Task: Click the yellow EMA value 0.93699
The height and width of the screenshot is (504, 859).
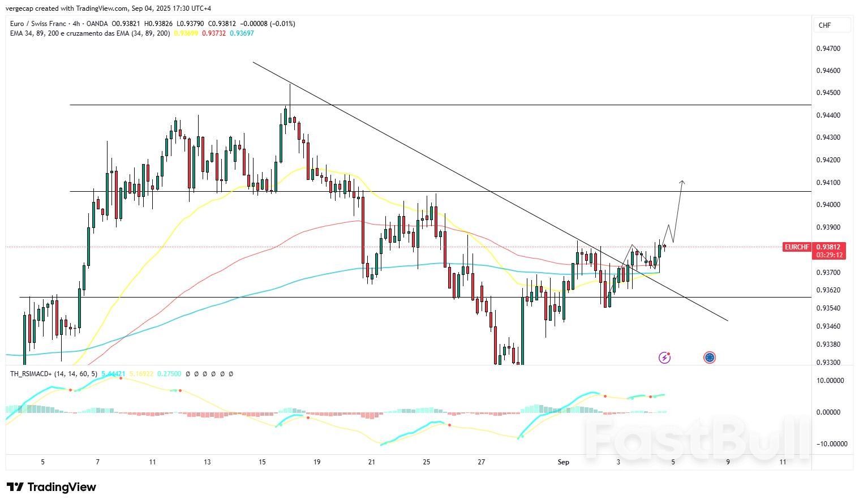Action: coord(187,33)
